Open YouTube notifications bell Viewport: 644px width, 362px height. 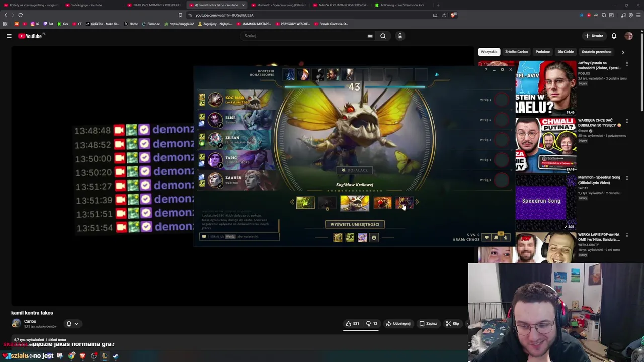[614, 36]
